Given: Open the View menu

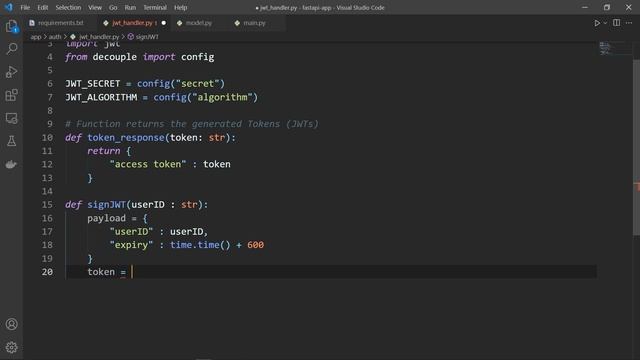Looking at the screenshot, I should (95, 7).
